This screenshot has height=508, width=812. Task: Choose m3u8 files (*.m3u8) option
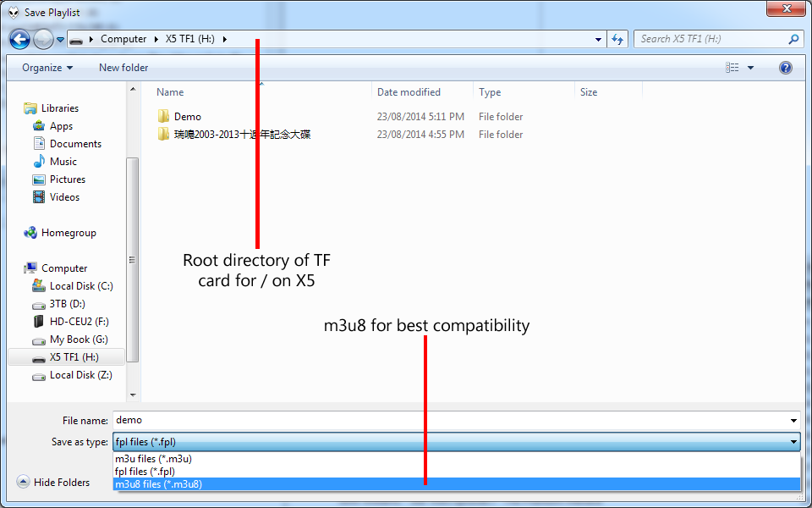coord(159,484)
